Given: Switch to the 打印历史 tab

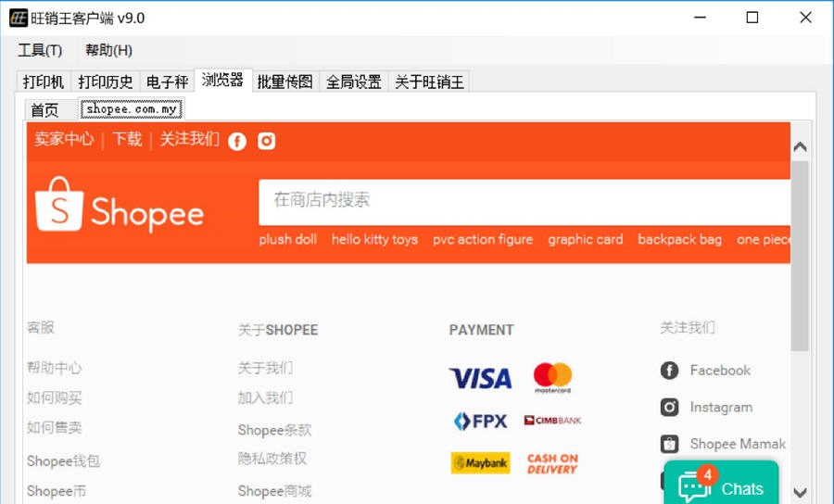Looking at the screenshot, I should [x=106, y=82].
